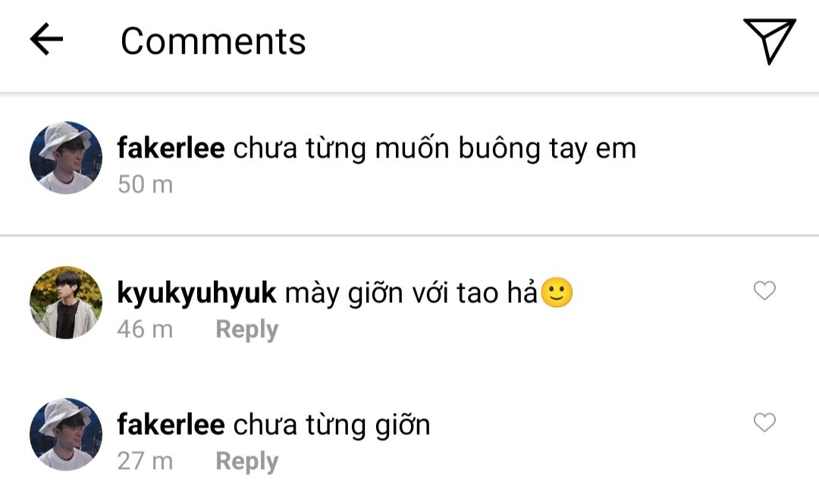Image resolution: width=819 pixels, height=504 pixels.
Task: Click the smiley emoji in kyukyuhyuk's comment
Action: point(557,293)
